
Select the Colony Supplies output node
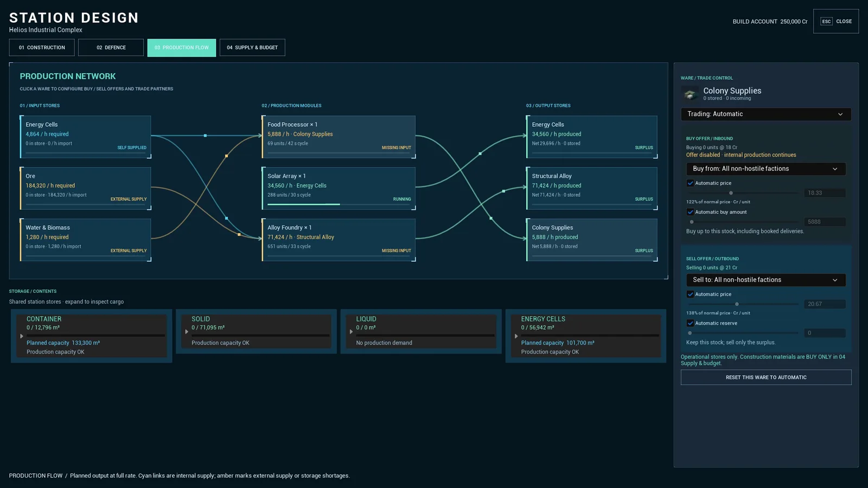pyautogui.click(x=592, y=240)
